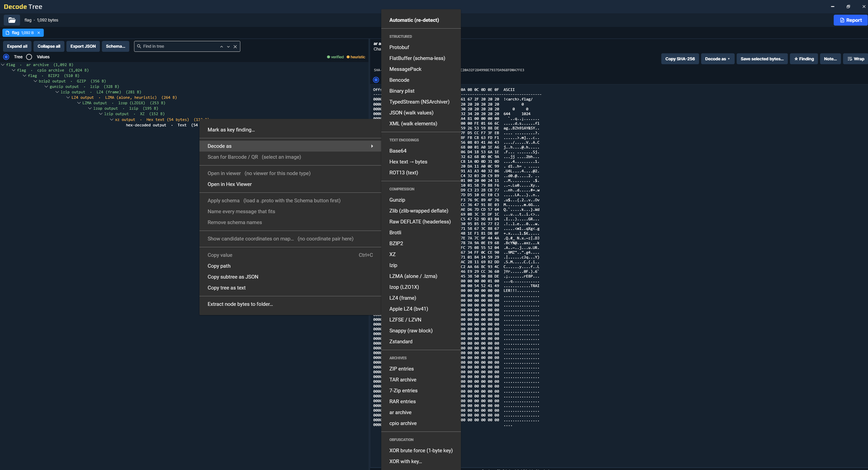Select the blue radio button above the hex dump
Viewport: 868px width, 470px height.
[376, 80]
